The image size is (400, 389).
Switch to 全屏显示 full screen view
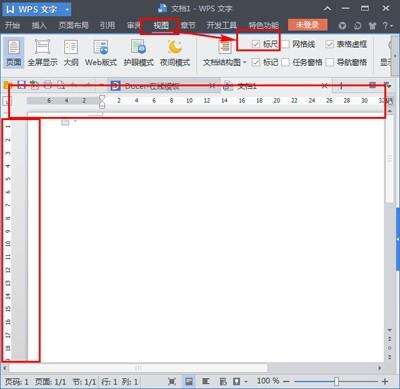pos(42,53)
